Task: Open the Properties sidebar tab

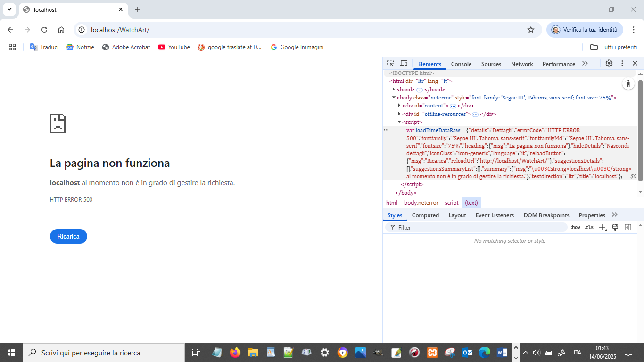Action: 592,215
